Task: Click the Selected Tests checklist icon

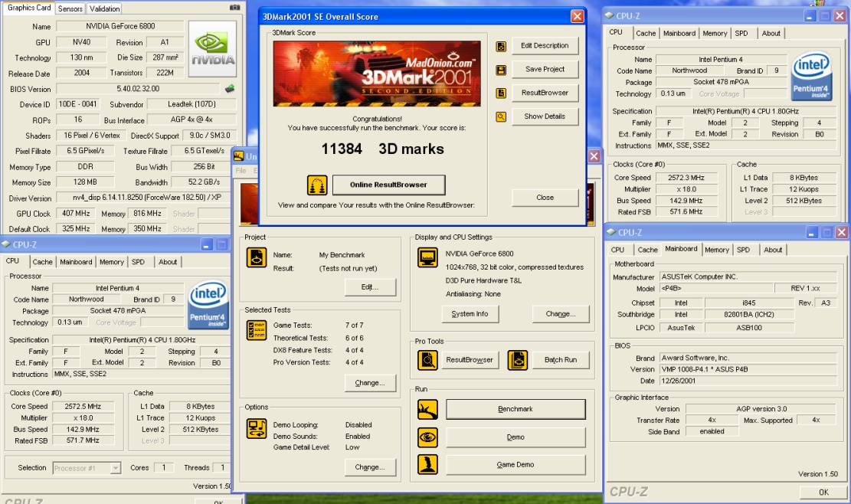Action: pos(256,330)
